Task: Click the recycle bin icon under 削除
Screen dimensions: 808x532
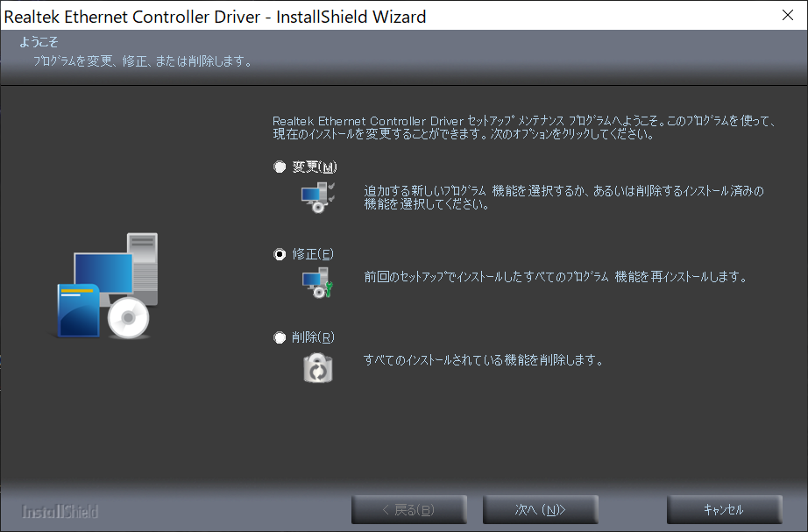Action: pos(318,367)
